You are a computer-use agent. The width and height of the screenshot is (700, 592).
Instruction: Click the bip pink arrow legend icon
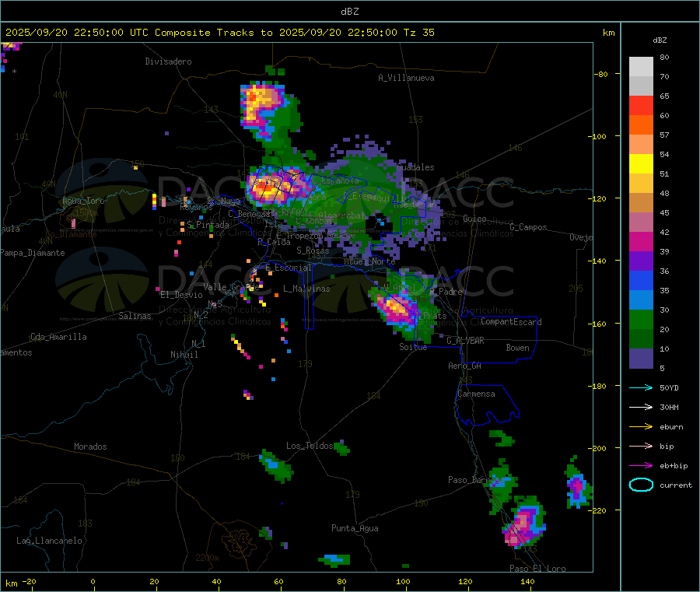pyautogui.click(x=641, y=446)
